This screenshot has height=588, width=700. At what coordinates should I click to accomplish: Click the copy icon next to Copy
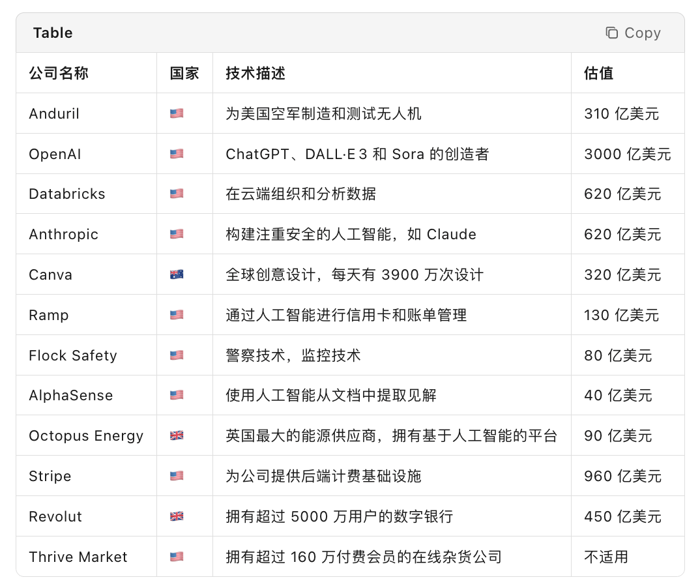pyautogui.click(x=611, y=33)
